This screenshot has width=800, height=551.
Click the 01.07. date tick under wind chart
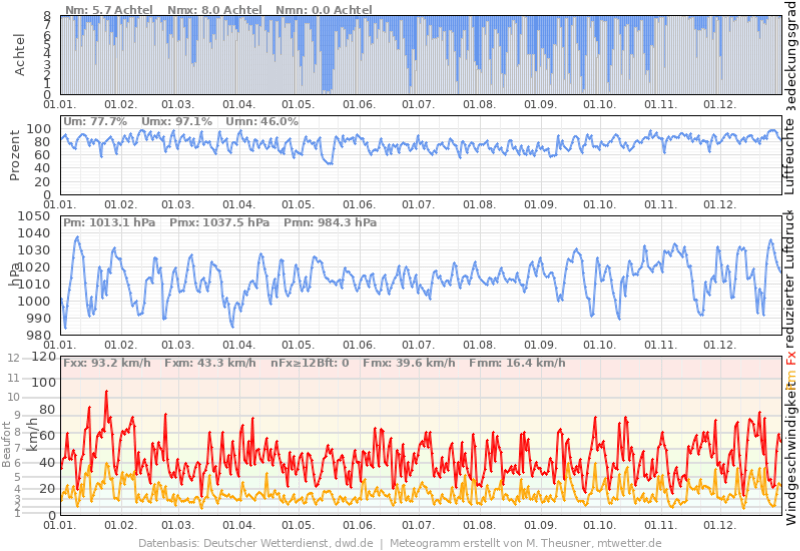pos(418,524)
